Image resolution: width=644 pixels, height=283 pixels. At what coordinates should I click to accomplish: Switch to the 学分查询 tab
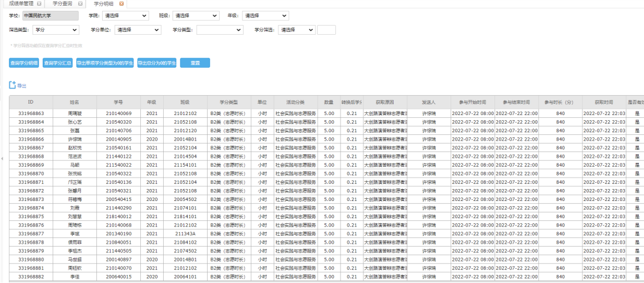click(63, 3)
